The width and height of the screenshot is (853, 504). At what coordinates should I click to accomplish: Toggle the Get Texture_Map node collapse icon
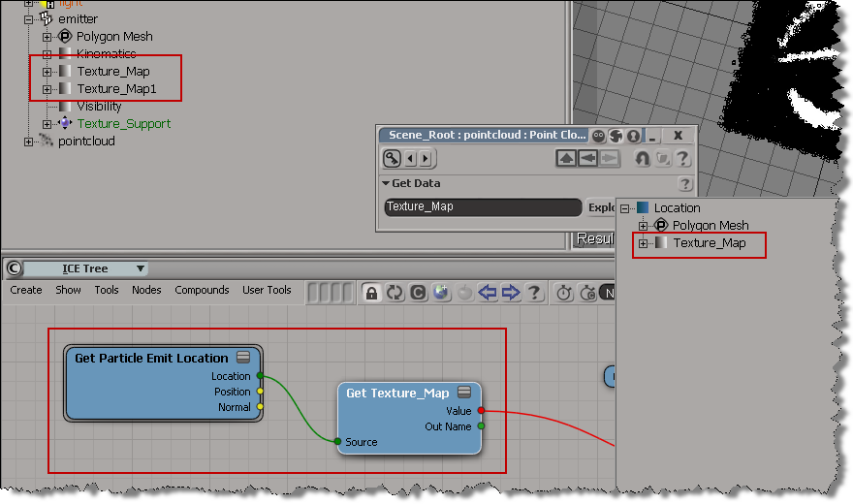pos(464,393)
